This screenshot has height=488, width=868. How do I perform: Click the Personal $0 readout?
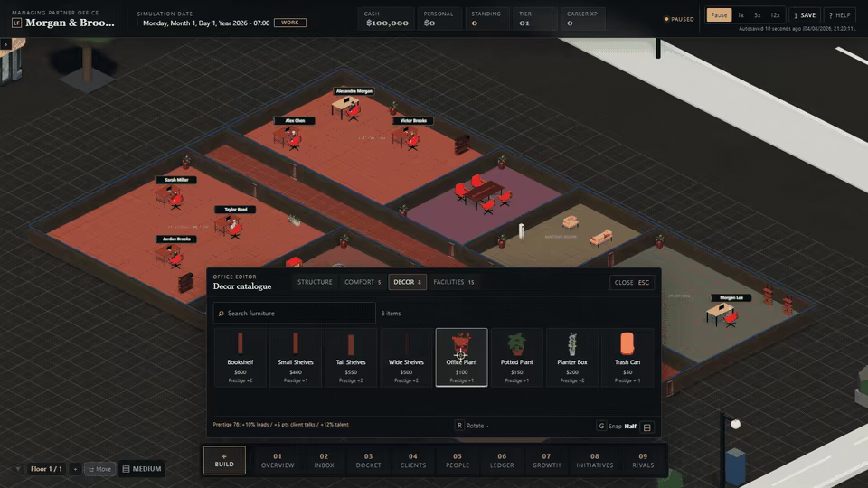pyautogui.click(x=440, y=19)
